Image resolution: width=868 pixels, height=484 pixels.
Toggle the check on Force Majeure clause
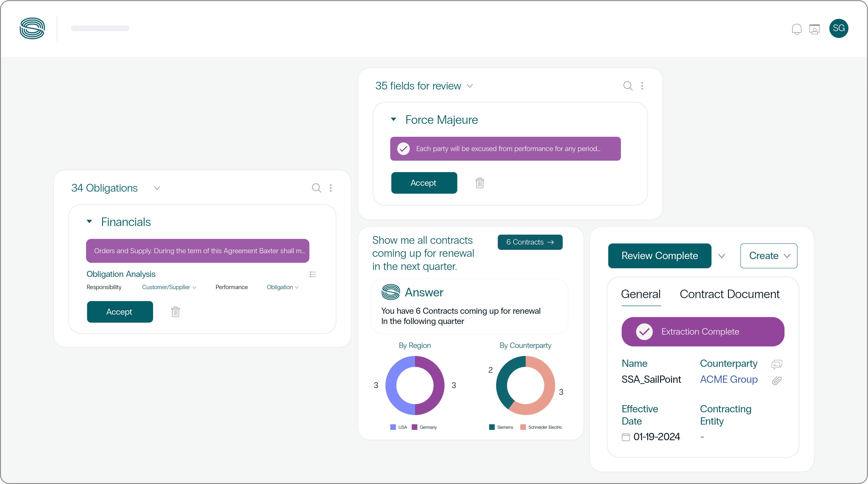(403, 149)
